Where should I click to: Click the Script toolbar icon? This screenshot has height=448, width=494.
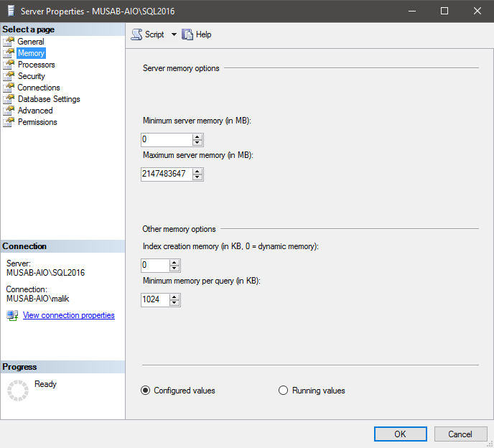tap(136, 34)
